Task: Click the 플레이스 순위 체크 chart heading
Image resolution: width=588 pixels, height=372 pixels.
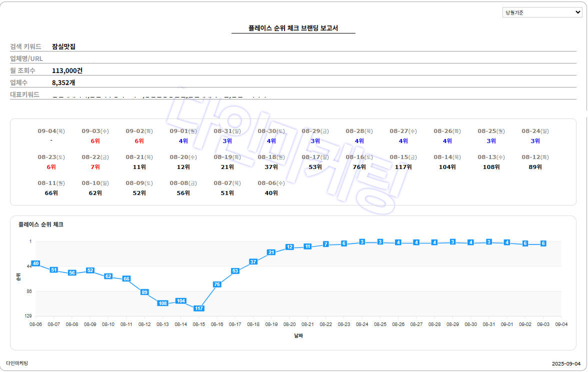Action: tap(40, 225)
